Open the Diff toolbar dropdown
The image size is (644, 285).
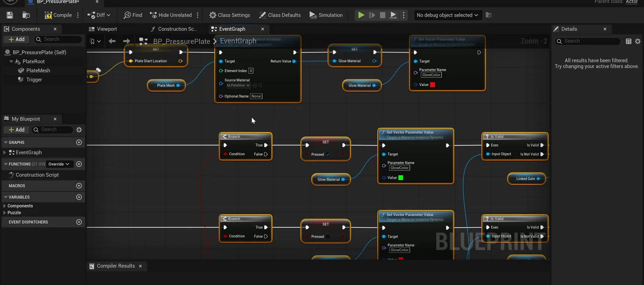pos(99,15)
